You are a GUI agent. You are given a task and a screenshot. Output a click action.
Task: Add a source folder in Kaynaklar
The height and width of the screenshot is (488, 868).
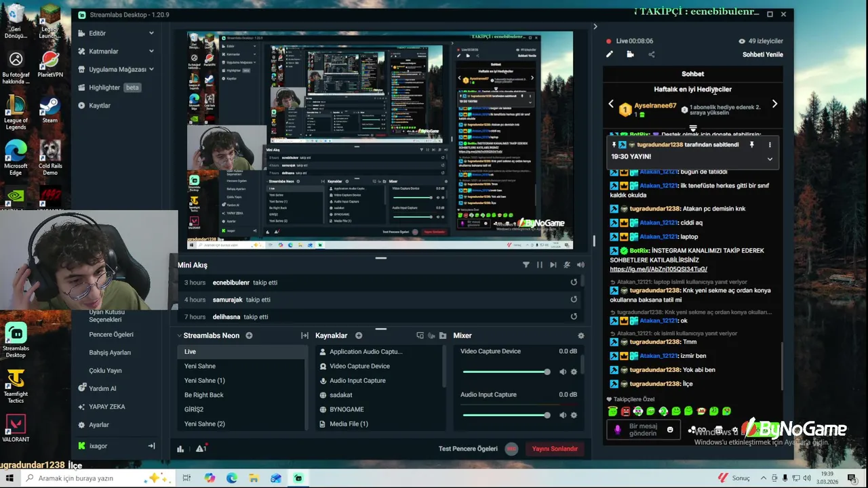[443, 335]
